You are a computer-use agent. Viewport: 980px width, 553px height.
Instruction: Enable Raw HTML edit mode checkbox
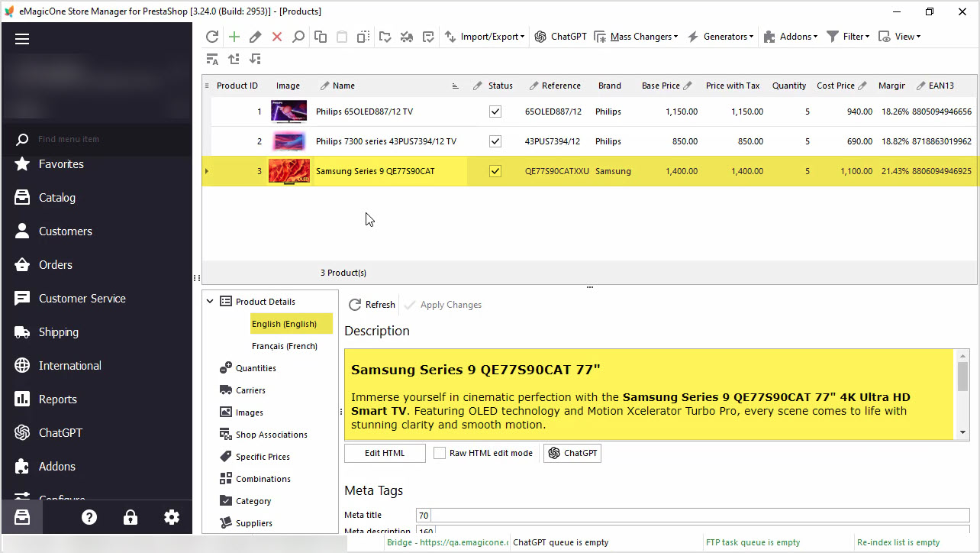click(x=440, y=453)
